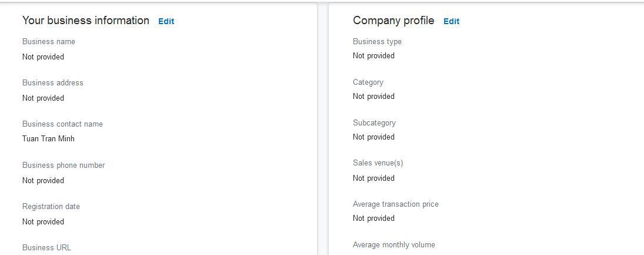Click the Your business information heading
The height and width of the screenshot is (255, 644).
point(86,21)
